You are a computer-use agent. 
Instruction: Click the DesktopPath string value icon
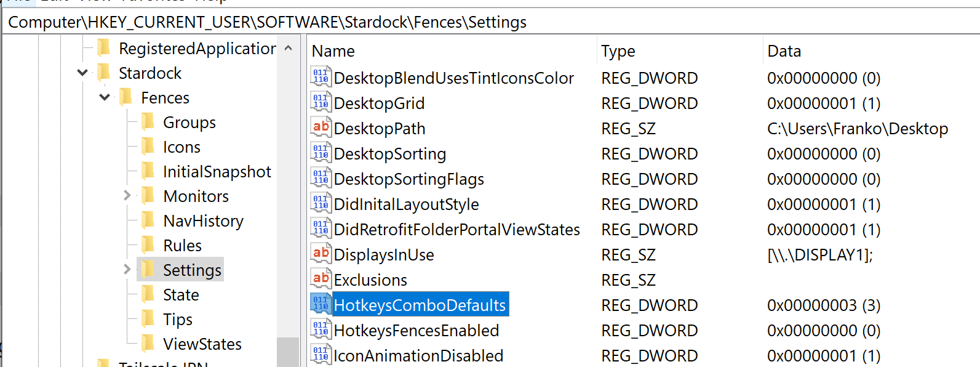point(321,128)
